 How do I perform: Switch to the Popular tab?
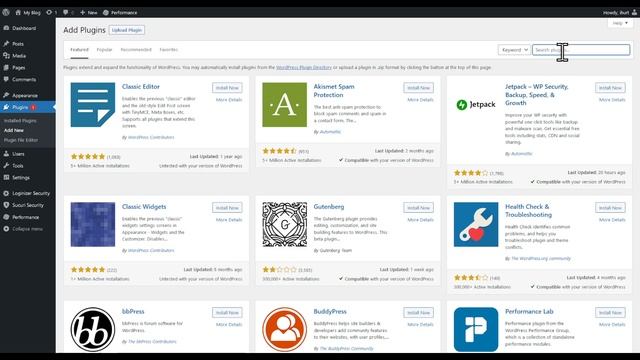104,50
